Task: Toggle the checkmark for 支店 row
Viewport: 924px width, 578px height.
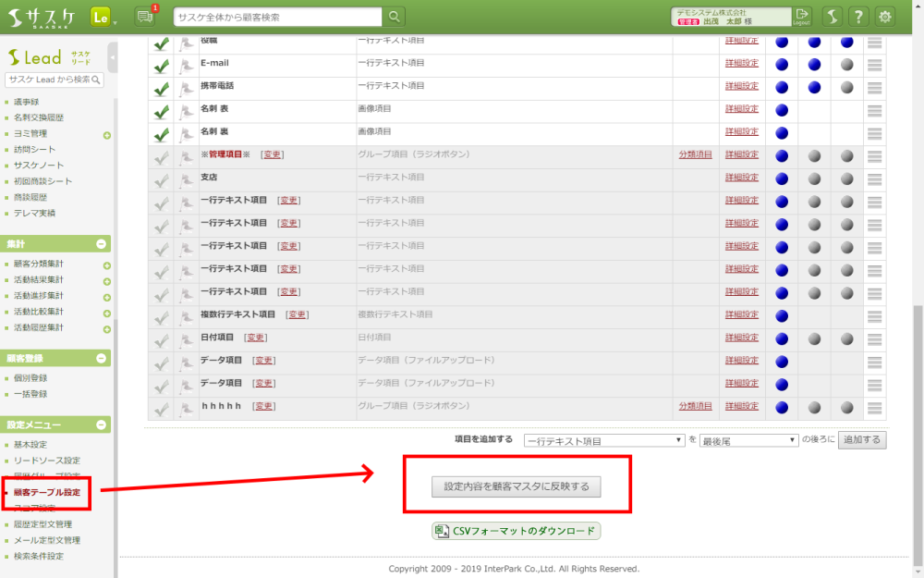Action: (x=162, y=178)
